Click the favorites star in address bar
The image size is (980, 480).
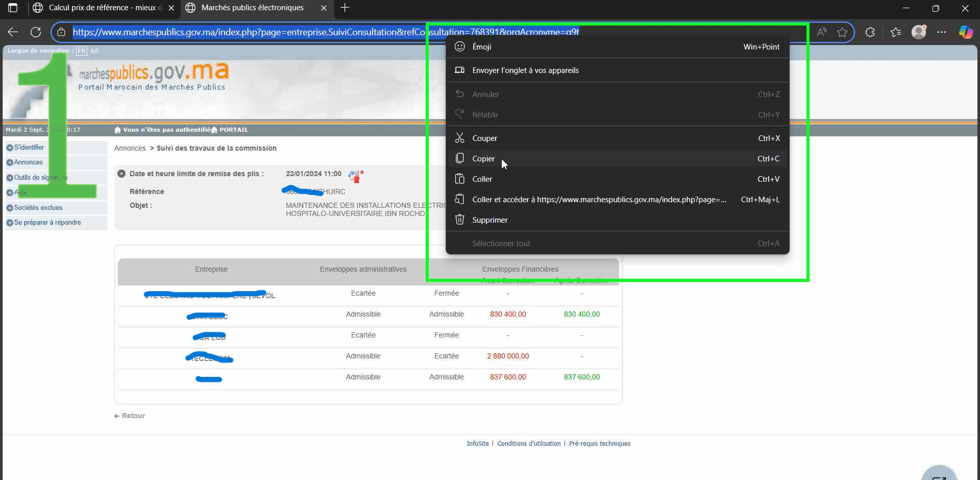tap(842, 32)
